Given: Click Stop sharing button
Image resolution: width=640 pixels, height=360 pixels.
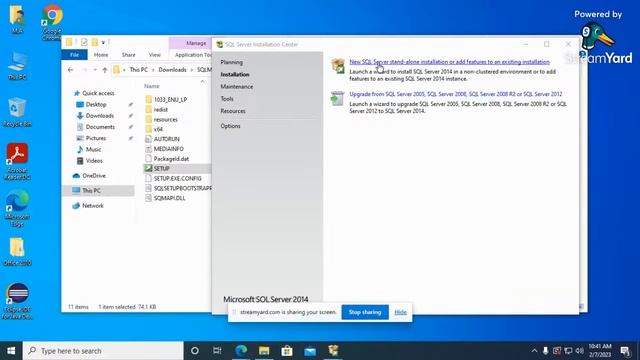Looking at the screenshot, I should pyautogui.click(x=365, y=312).
